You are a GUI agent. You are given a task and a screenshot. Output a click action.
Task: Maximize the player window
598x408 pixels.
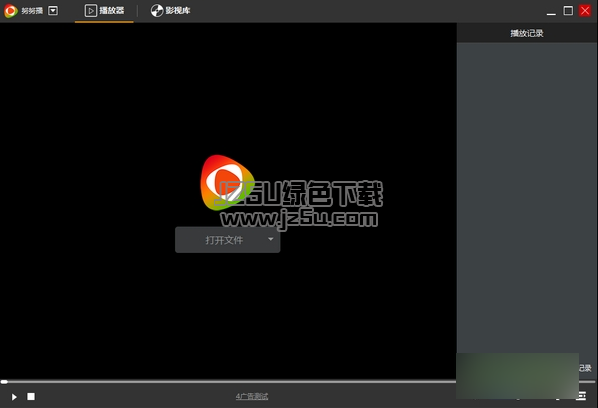[x=568, y=11]
